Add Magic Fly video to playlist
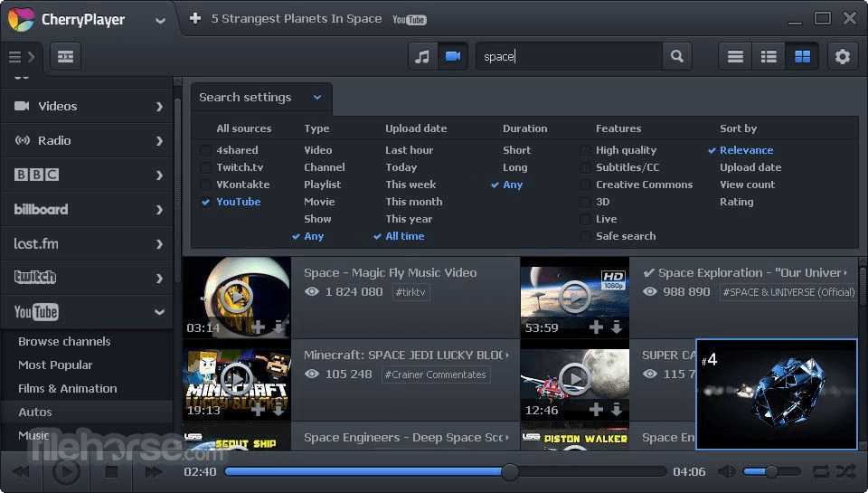Screen dimensions: 868x493 coord(258,327)
